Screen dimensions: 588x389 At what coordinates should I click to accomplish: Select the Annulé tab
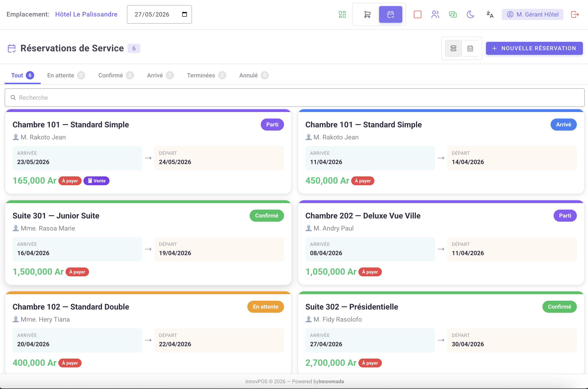click(254, 75)
